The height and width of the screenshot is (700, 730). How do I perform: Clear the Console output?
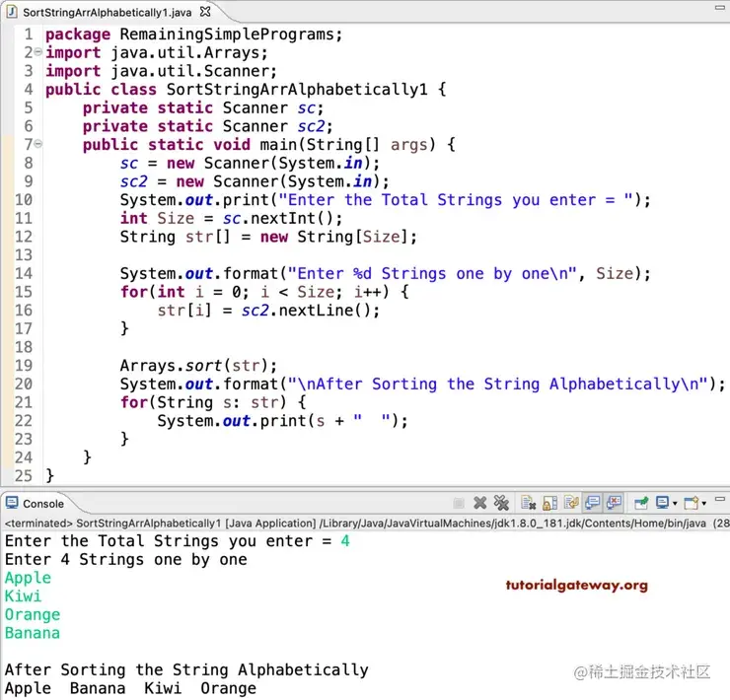click(529, 503)
